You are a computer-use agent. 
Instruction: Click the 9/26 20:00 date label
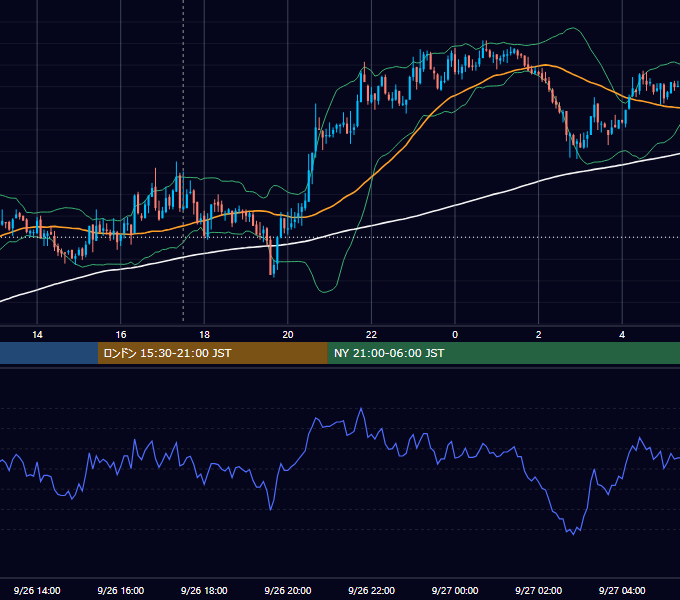(288, 590)
